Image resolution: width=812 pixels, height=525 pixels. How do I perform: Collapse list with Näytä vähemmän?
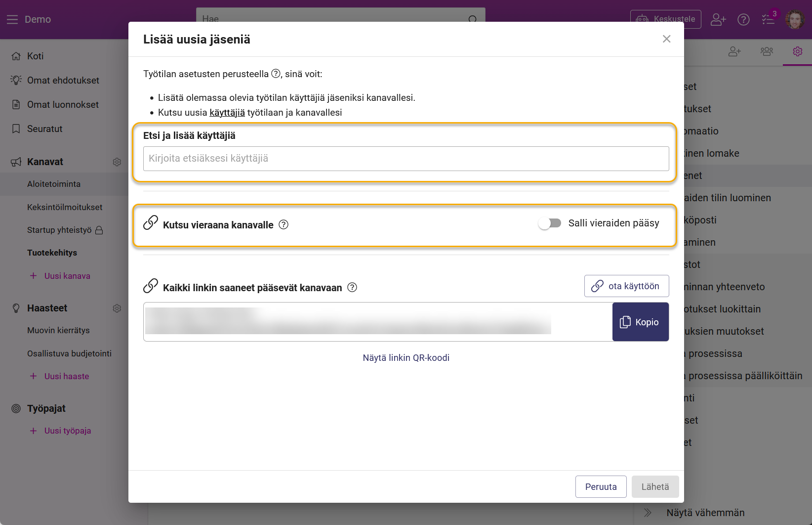point(705,513)
